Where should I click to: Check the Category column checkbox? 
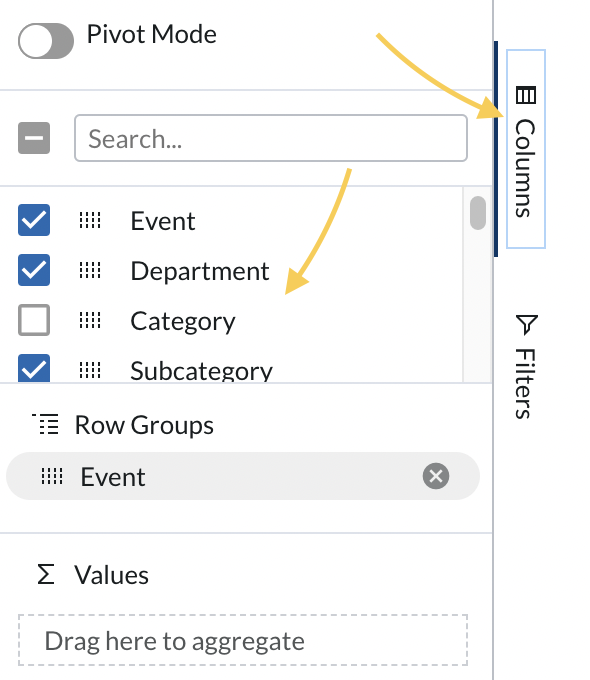(34, 320)
